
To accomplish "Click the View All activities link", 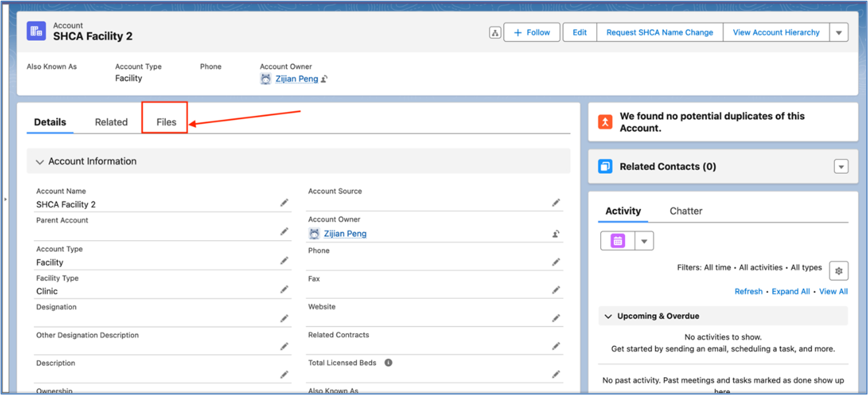I will coord(833,292).
